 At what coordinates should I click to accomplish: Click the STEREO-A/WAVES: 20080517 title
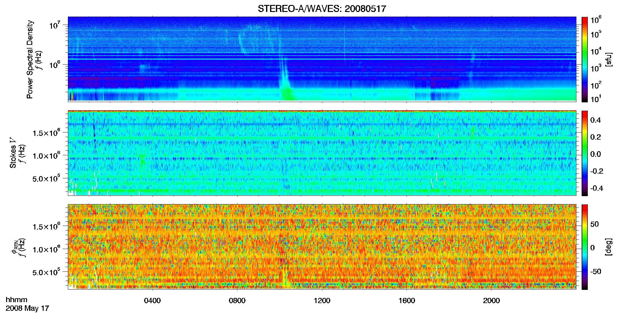point(322,9)
